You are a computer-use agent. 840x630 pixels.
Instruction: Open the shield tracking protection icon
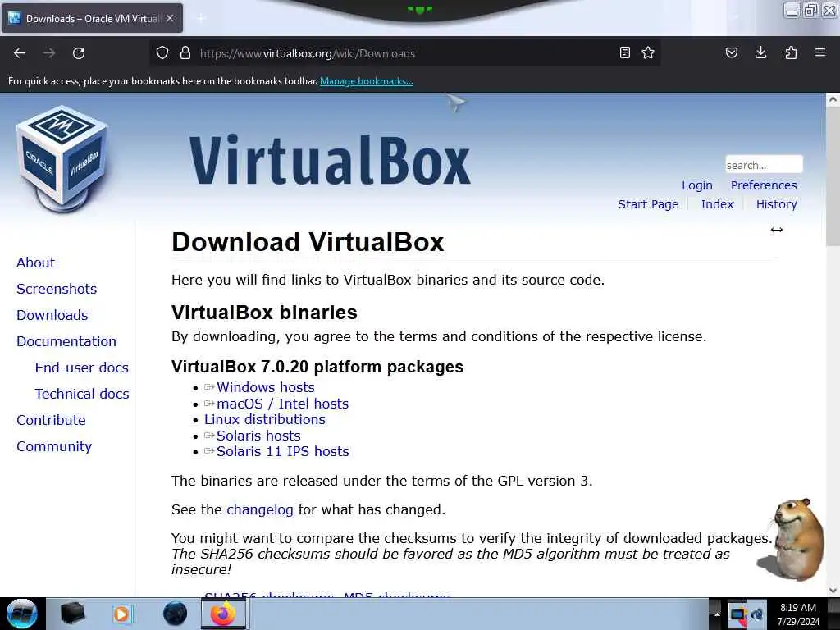click(x=162, y=53)
